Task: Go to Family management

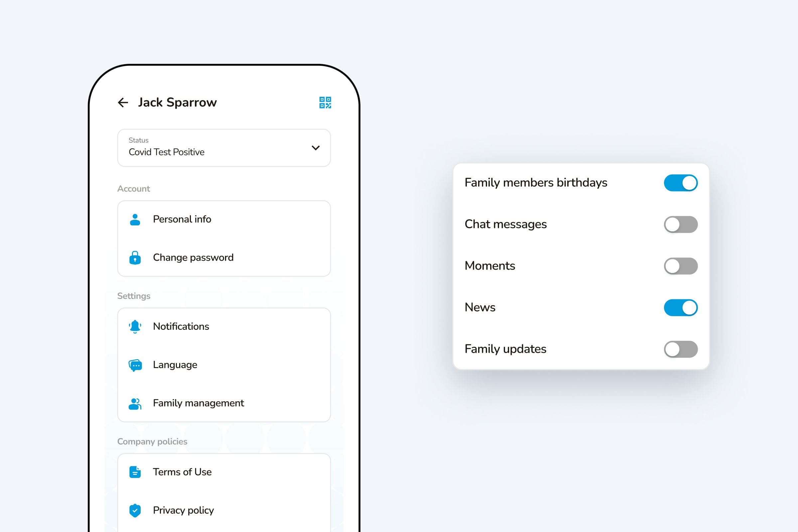Action: (x=224, y=403)
